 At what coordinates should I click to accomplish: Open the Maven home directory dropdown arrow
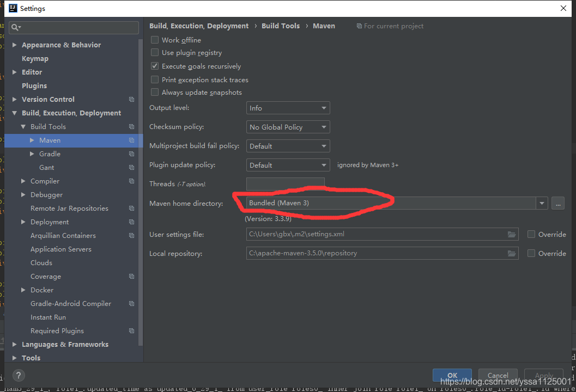[x=542, y=203]
